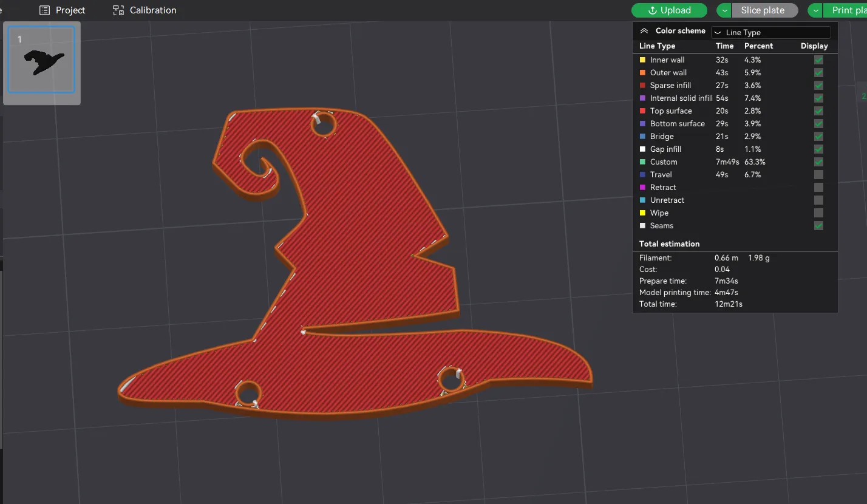867x504 pixels.
Task: Click the magenta Retract color swatch
Action: [x=642, y=188]
